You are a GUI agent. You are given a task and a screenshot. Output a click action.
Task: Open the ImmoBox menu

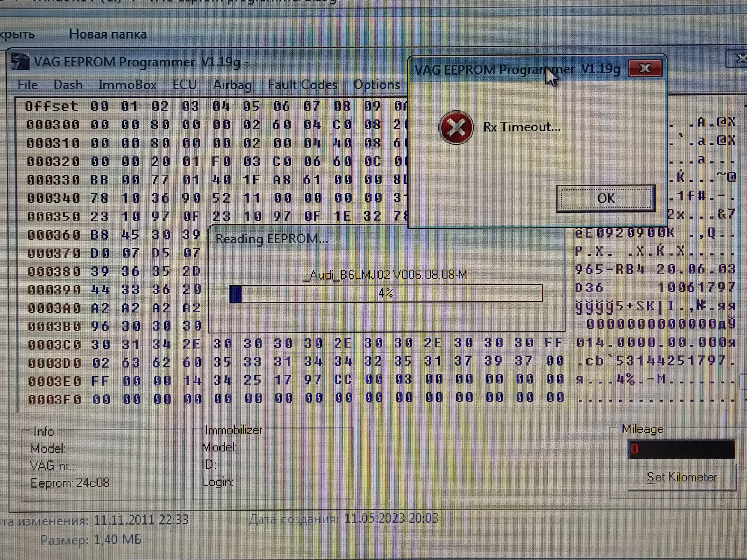pos(127,84)
